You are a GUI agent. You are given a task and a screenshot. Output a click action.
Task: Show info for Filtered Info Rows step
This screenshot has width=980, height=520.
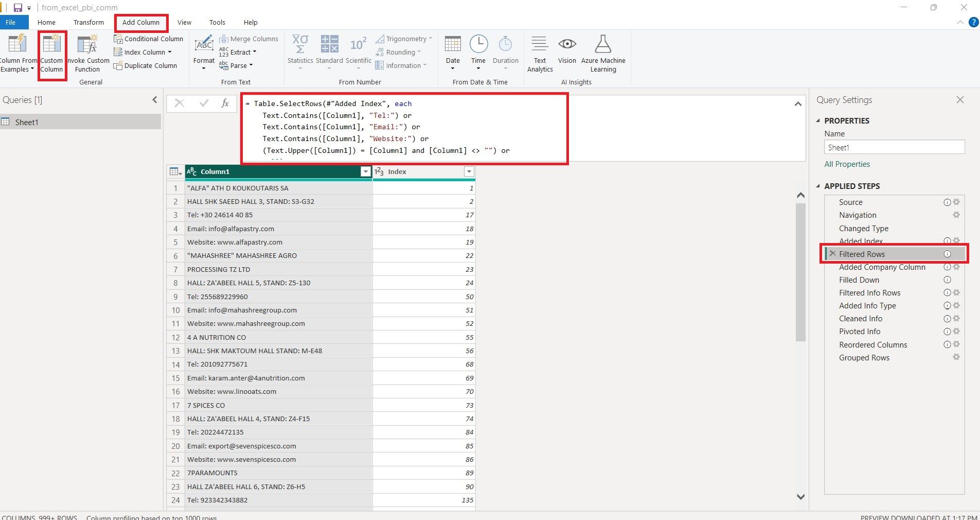pyautogui.click(x=947, y=292)
